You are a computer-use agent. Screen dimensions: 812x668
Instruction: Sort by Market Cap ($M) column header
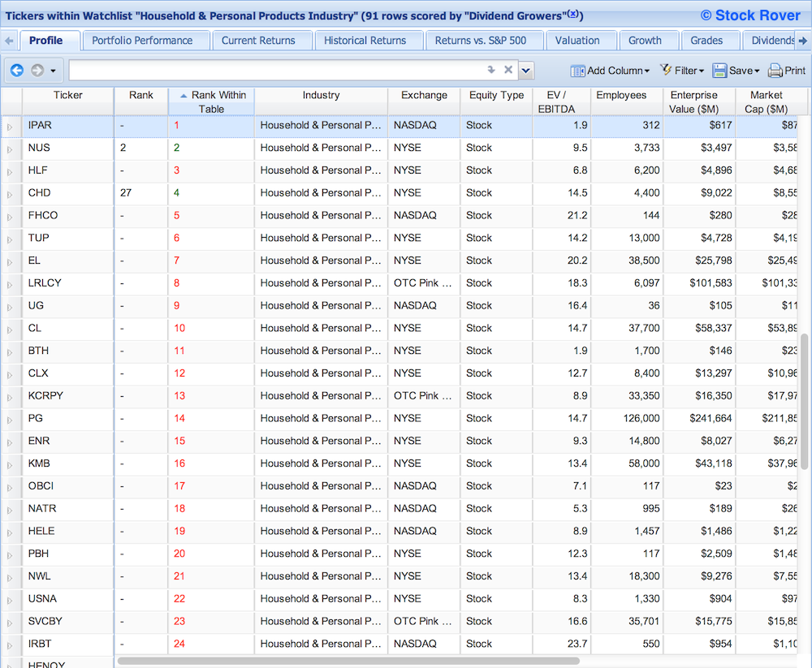(767, 101)
